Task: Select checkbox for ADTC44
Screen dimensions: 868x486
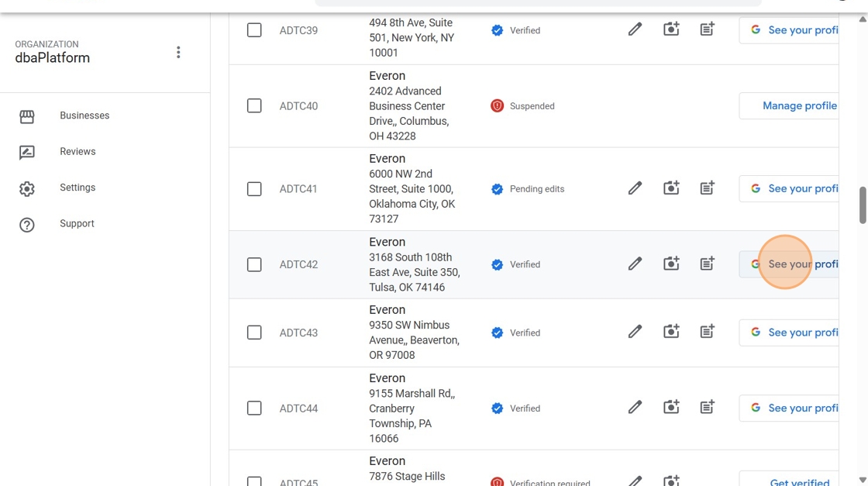Action: [x=254, y=408]
